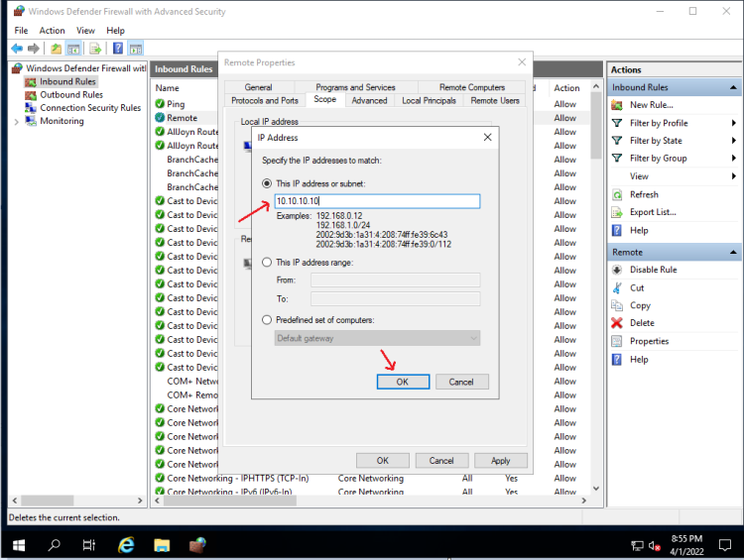Select Outbound Rules in the tree
The width and height of the screenshot is (744, 560).
[71, 95]
